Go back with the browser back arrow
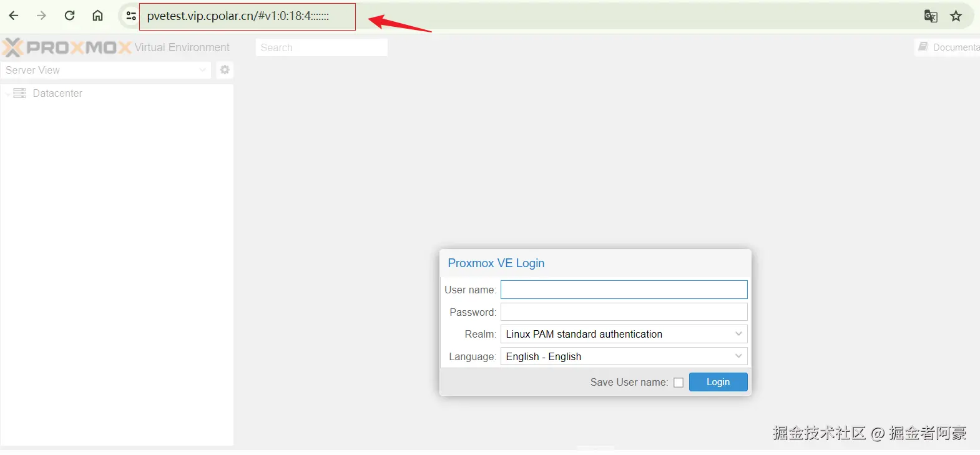Image resolution: width=980 pixels, height=455 pixels. coord(13,16)
